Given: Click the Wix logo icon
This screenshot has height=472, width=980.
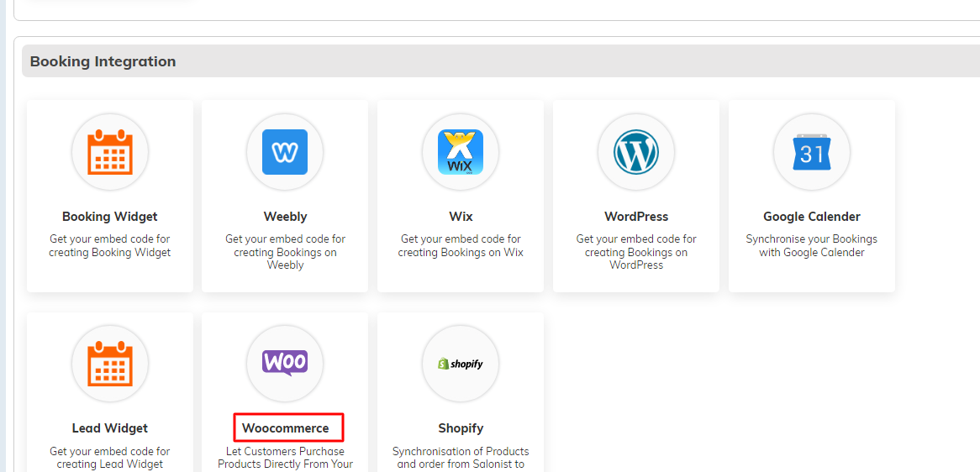Looking at the screenshot, I should (x=461, y=152).
